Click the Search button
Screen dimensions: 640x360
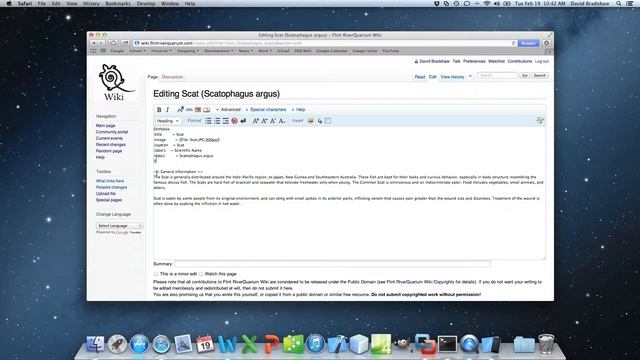click(539, 76)
